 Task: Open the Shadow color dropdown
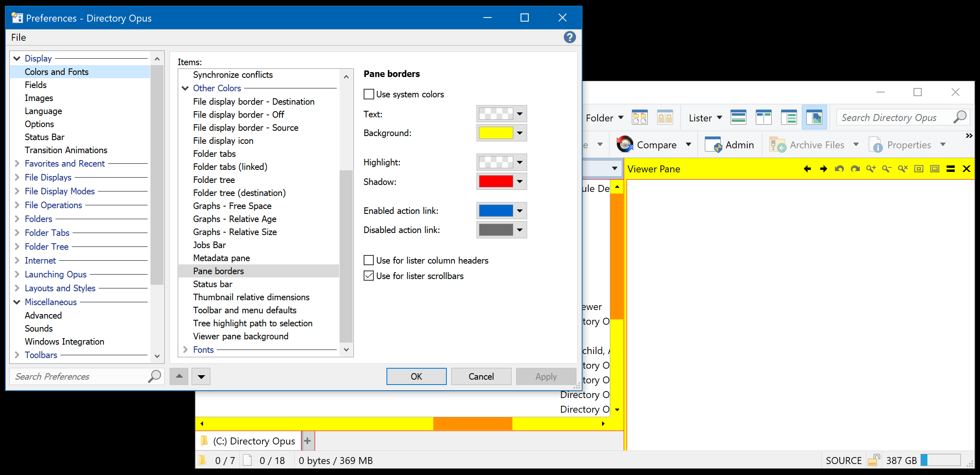click(519, 181)
